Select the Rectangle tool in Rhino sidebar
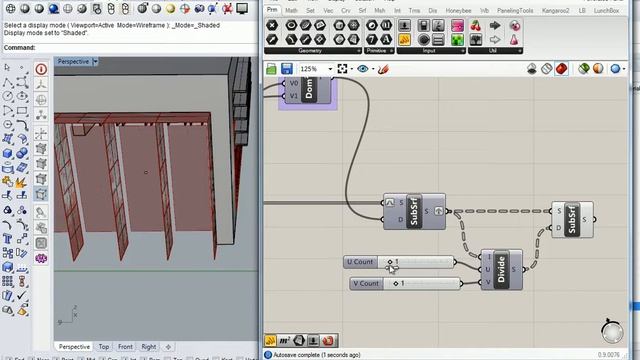Screen dimensions: 640x360 pyautogui.click(x=22, y=111)
